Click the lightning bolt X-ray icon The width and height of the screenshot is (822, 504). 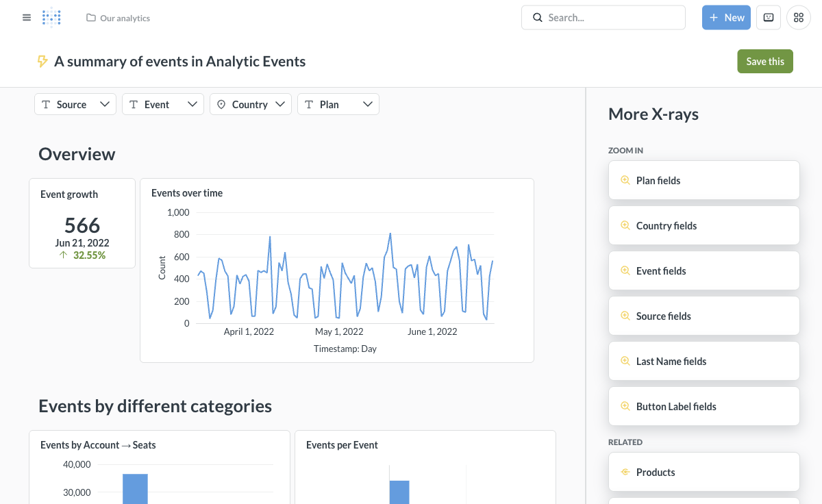tap(42, 62)
